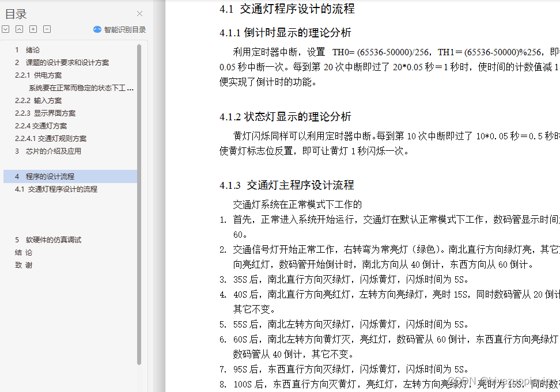Select outline entry 系统要在正常而稳定的状态下工...

click(81, 87)
